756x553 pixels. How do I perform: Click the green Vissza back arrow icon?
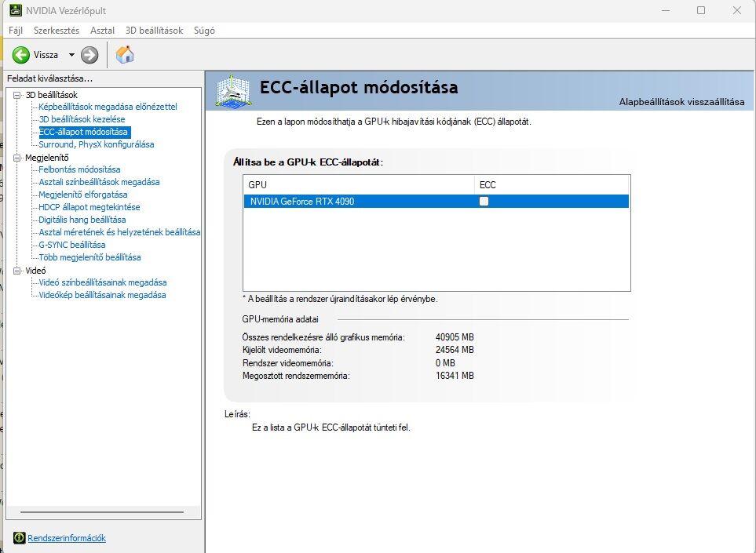tap(20, 55)
